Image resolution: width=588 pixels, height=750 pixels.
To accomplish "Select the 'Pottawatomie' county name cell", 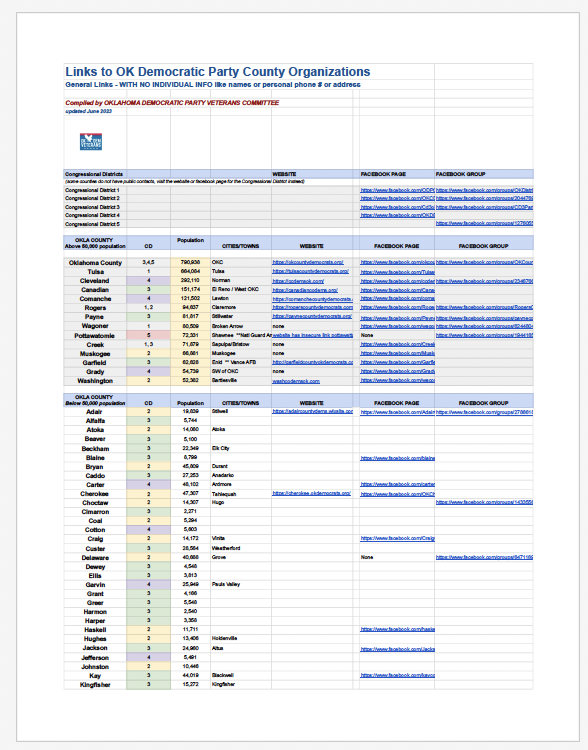I will coord(95,336).
